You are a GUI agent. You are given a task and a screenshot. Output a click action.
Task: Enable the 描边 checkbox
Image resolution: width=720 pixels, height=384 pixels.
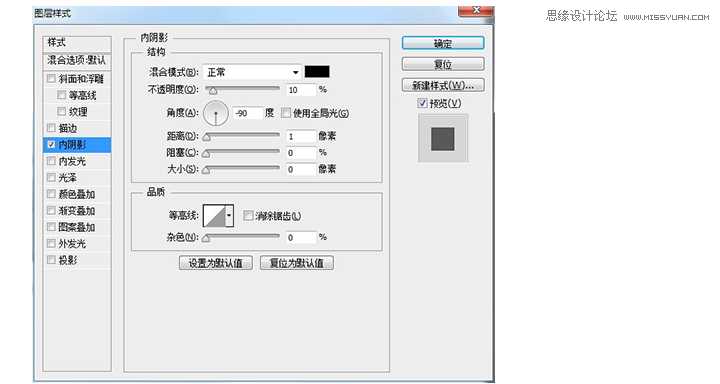coord(51,128)
